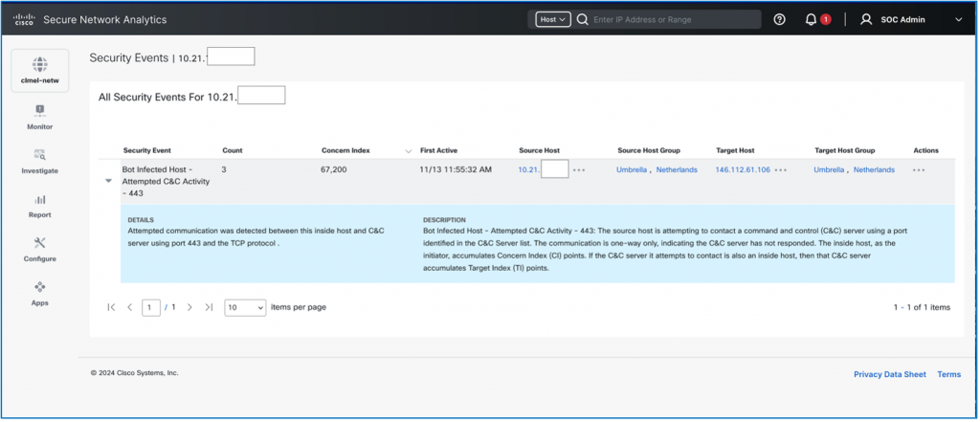Open the help question mark icon

coord(779,19)
